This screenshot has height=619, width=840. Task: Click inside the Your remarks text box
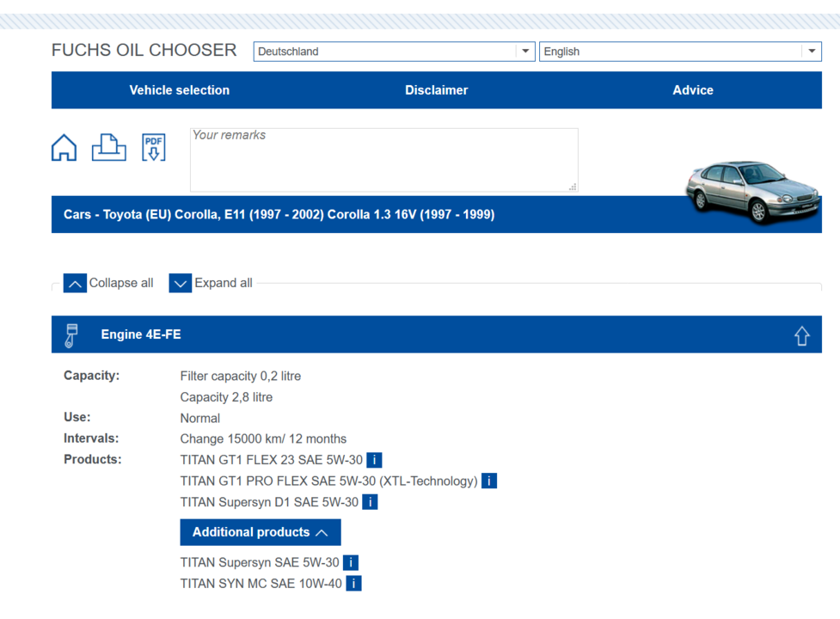click(384, 160)
